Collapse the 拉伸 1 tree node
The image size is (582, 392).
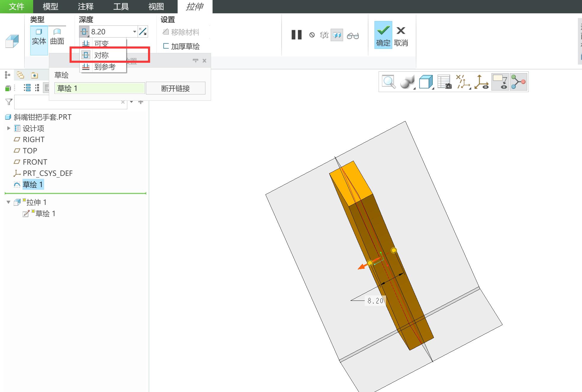point(8,202)
